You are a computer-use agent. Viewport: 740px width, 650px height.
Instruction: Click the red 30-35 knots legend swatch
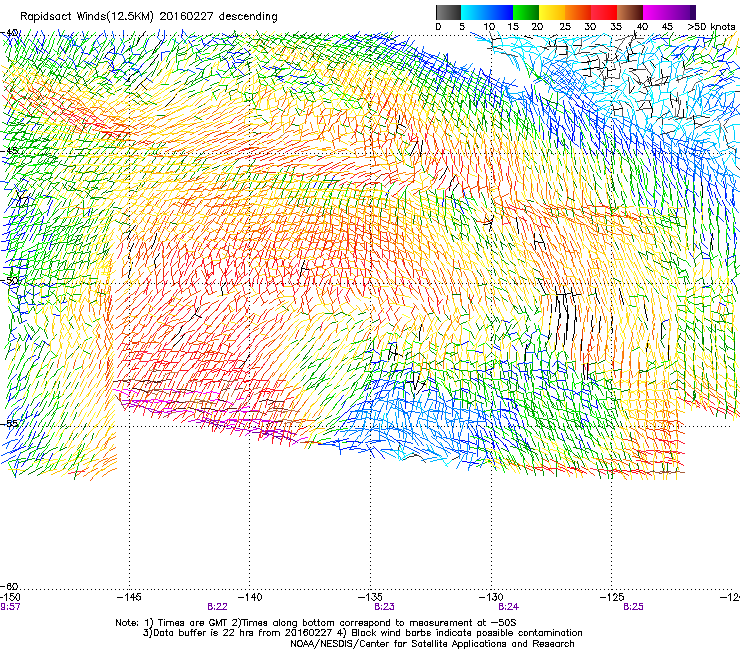coord(604,12)
